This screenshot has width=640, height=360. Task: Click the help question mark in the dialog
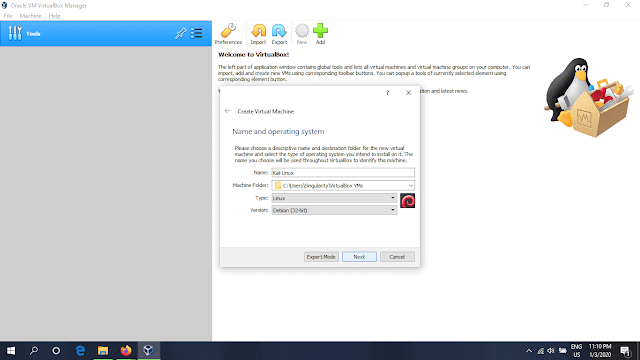(387, 93)
